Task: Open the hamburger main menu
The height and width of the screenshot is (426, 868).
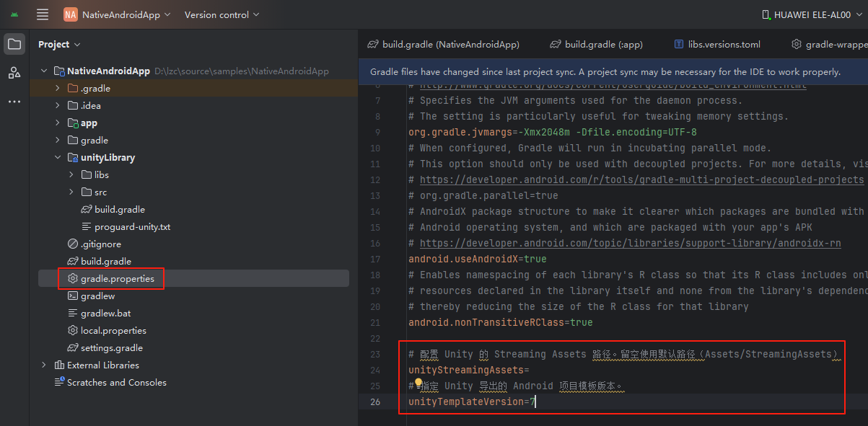Action: click(x=43, y=14)
